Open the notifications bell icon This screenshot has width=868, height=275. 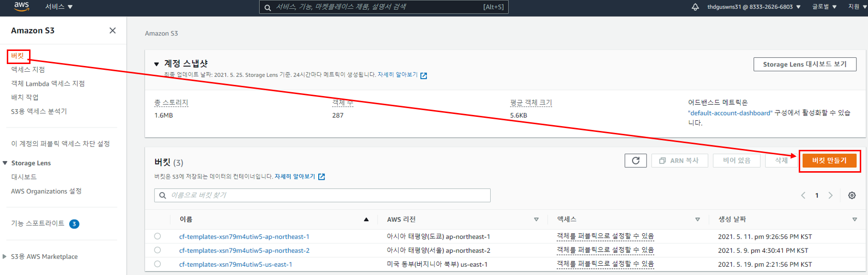695,7
